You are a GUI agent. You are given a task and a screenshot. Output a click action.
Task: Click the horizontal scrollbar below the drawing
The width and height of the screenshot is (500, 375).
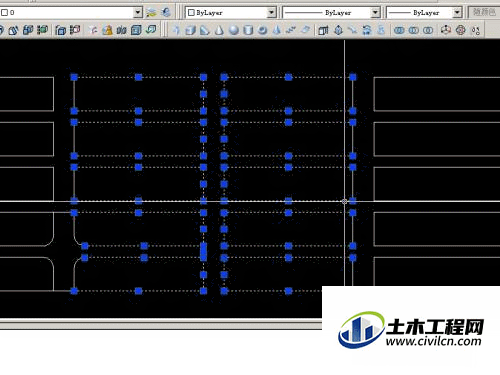click(161, 325)
